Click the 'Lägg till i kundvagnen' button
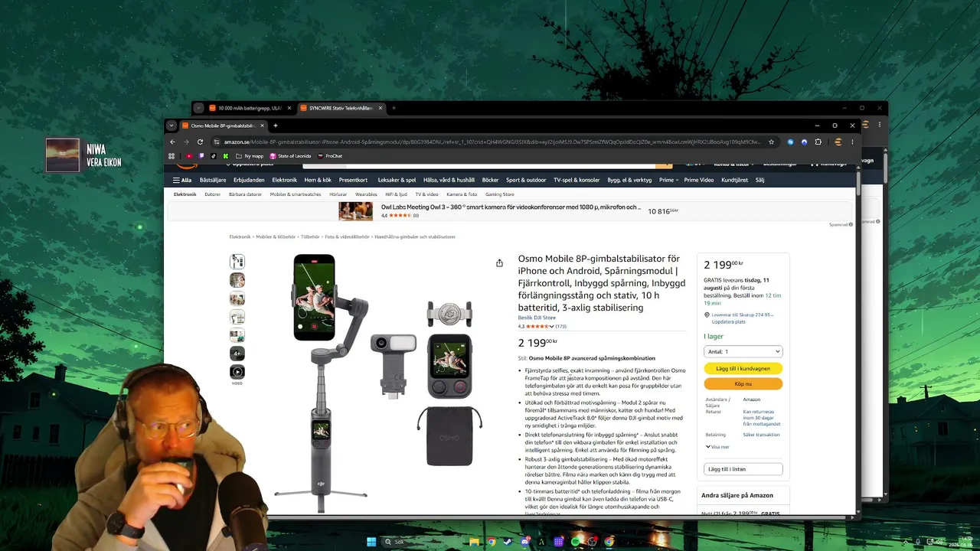The image size is (980, 551). point(743,369)
